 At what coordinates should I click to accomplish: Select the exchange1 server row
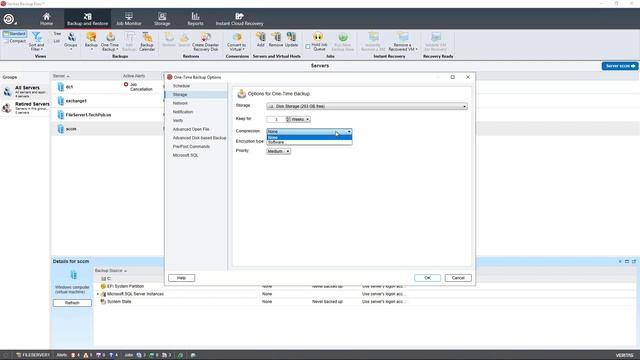pos(108,101)
